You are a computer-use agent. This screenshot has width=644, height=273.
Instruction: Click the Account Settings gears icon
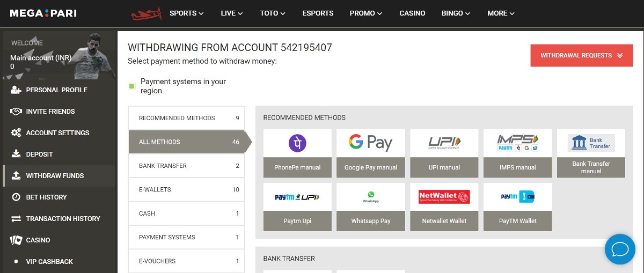point(16,133)
